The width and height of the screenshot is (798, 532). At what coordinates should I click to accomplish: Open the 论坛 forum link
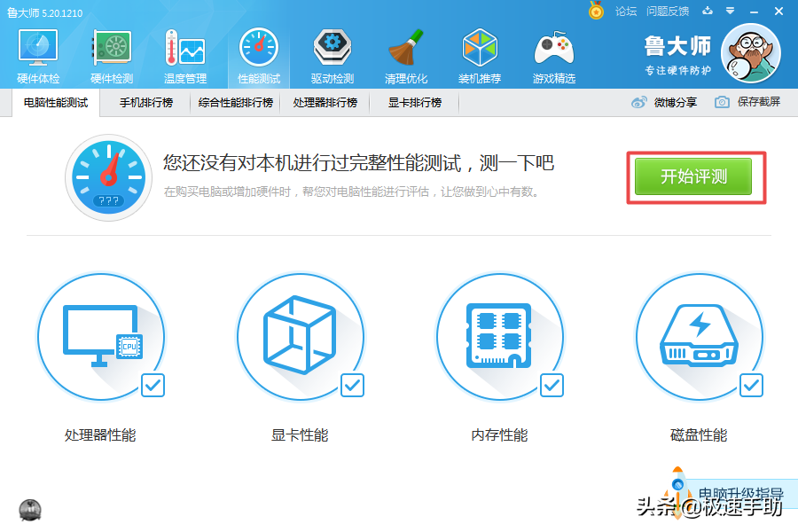click(626, 12)
